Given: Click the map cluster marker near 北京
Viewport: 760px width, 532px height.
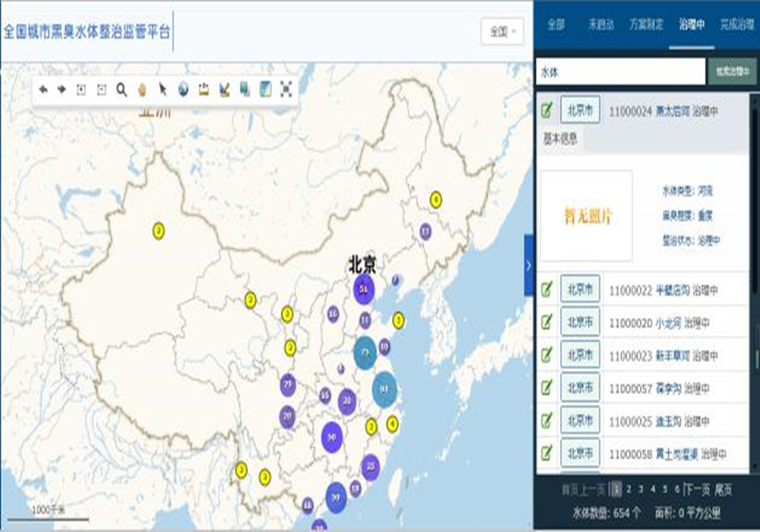Looking at the screenshot, I should tap(364, 289).
